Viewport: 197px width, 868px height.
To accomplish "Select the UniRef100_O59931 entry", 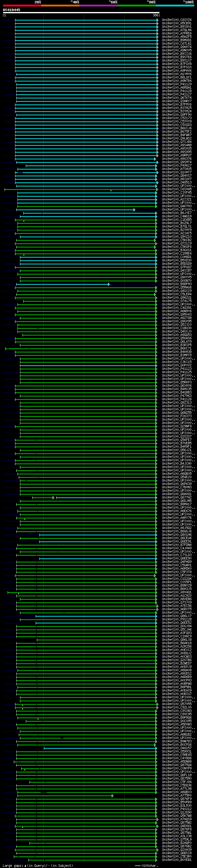I will (x=176, y=751).
